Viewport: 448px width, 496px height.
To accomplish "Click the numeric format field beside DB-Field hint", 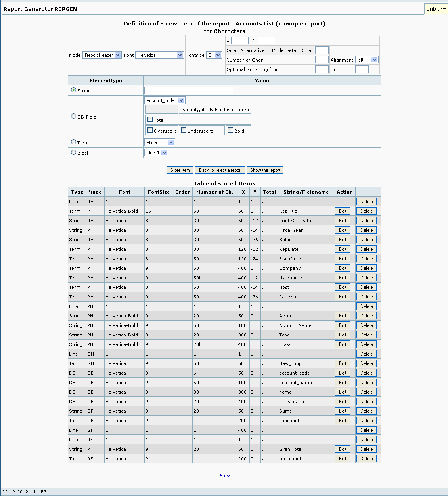I will (x=162, y=110).
